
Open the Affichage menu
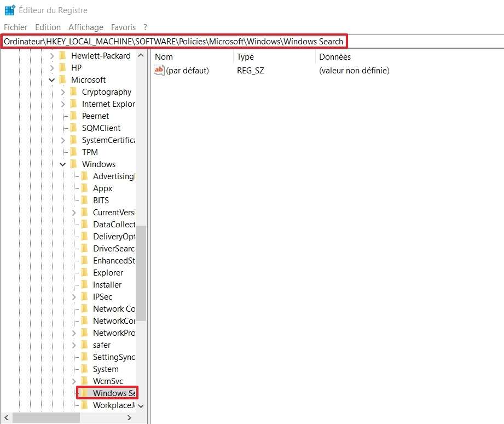(86, 27)
